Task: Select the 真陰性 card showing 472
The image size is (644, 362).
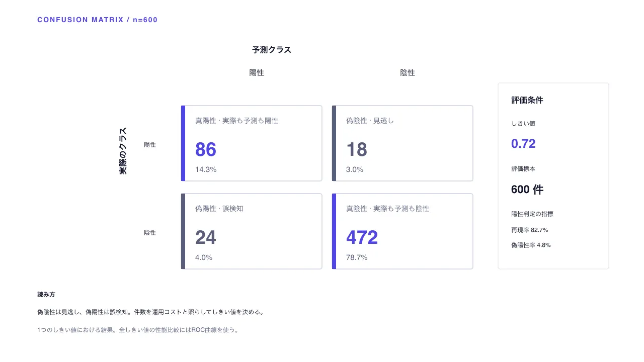Action: [x=403, y=231]
